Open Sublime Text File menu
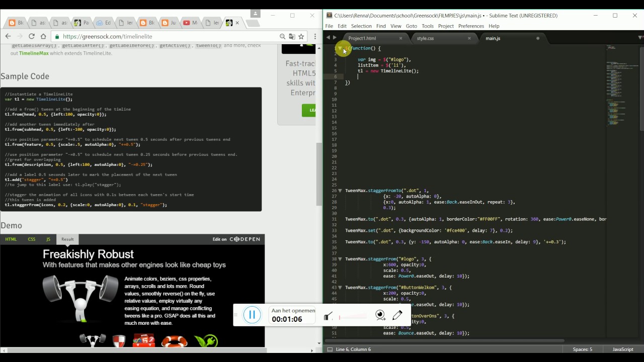 (329, 26)
